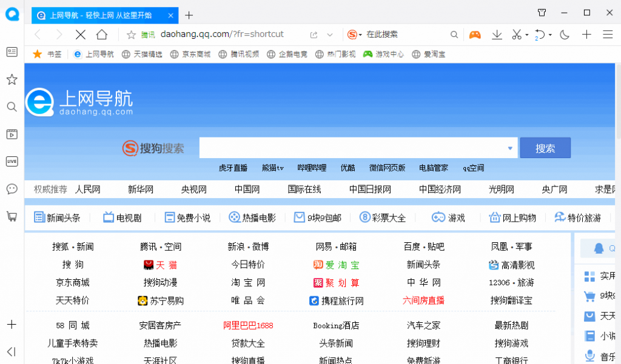Viewport: 621px width, 364px height.
Task: Open a new tab with plus button
Action: (189, 15)
